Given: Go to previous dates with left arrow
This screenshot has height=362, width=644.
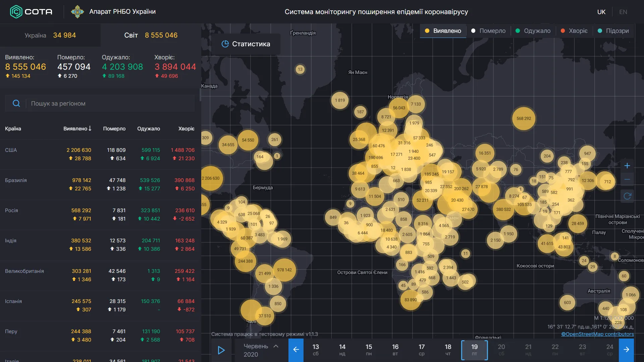Looking at the screenshot, I should (296, 350).
